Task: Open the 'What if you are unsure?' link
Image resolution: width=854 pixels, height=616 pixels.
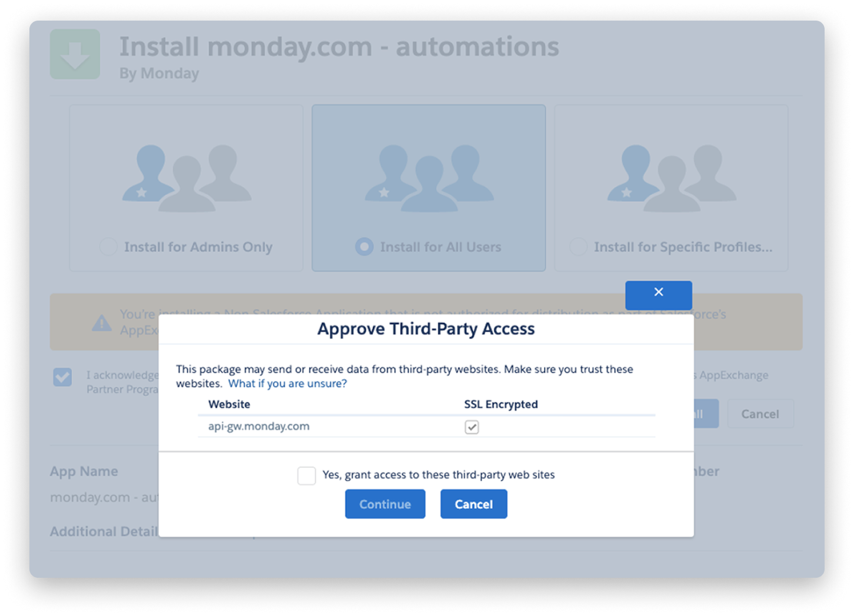Action: click(287, 384)
